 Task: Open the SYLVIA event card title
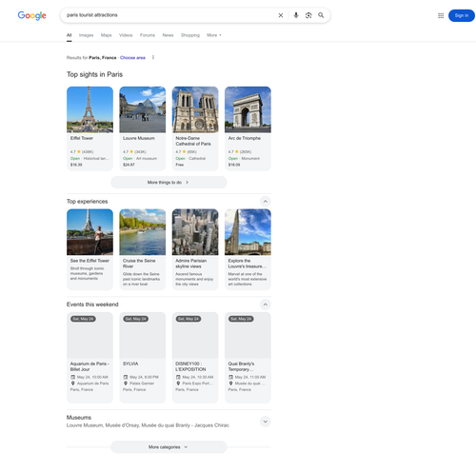(130, 364)
